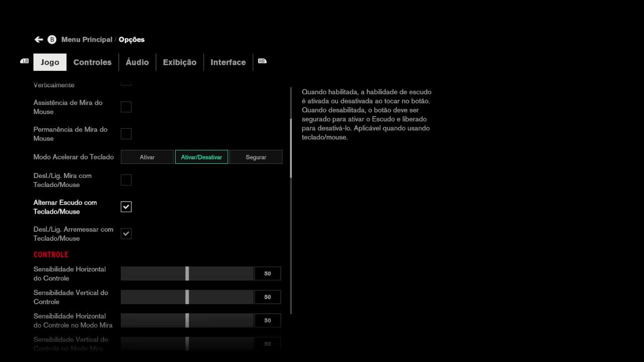The width and height of the screenshot is (644, 362).
Task: Click the Modo Acelerar do Teclado label
Action: (73, 157)
